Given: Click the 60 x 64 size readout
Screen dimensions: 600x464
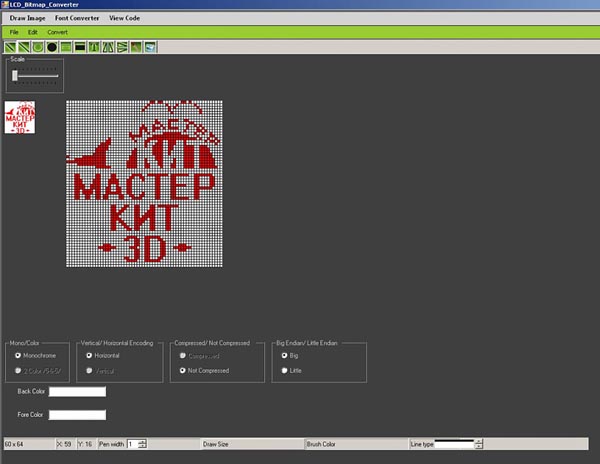Looking at the screenshot, I should [14, 444].
